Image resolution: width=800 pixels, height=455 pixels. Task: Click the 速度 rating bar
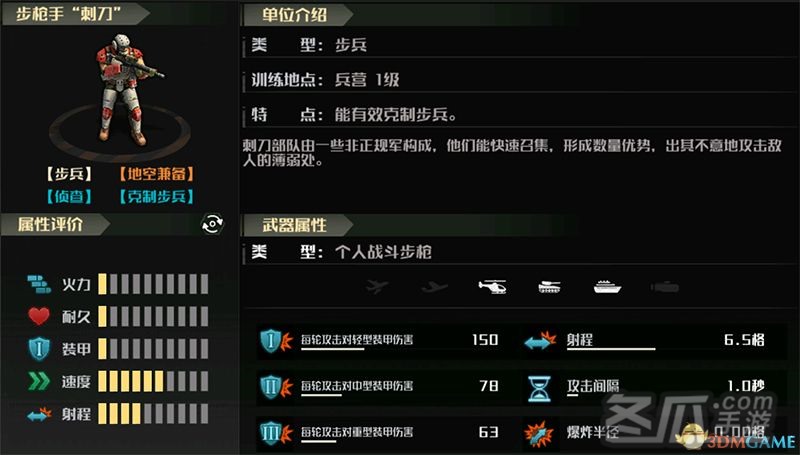pos(153,381)
